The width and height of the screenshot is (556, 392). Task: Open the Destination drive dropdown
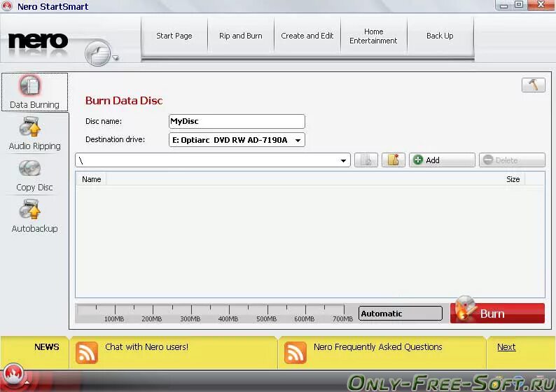coord(237,140)
